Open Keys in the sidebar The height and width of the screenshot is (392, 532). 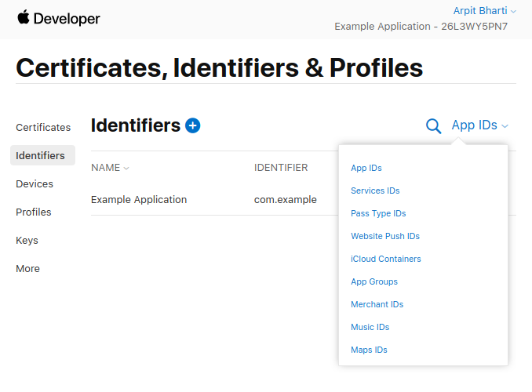27,240
